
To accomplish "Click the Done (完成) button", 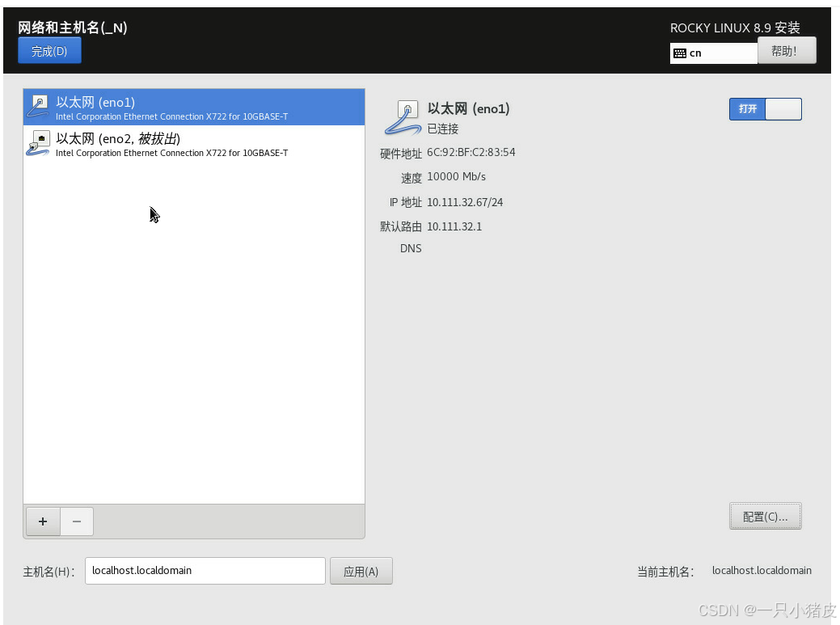I will [49, 51].
